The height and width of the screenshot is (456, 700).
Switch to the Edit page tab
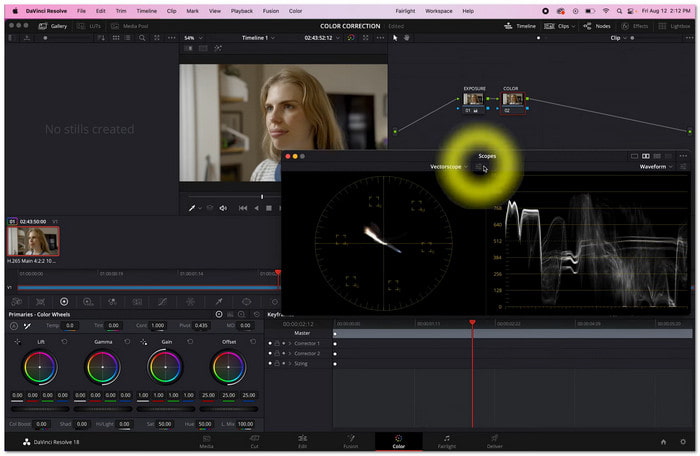302,441
